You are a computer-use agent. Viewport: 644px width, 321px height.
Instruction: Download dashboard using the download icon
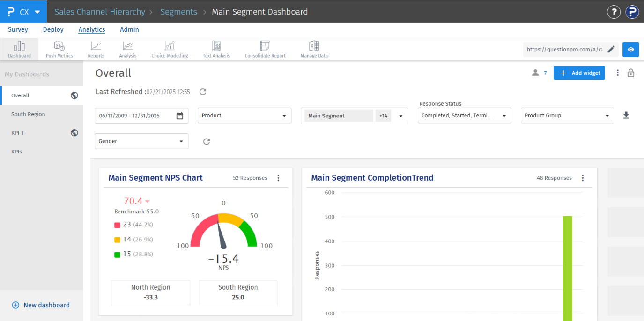(626, 115)
